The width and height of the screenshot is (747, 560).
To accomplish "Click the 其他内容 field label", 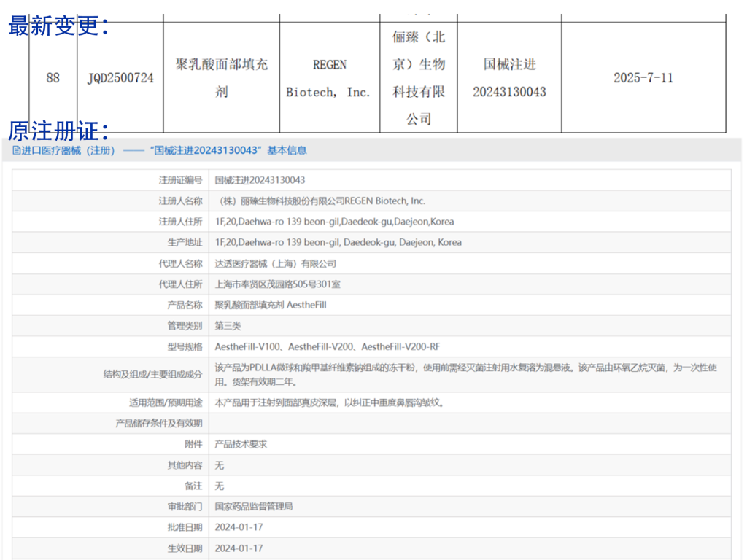I will point(185,465).
